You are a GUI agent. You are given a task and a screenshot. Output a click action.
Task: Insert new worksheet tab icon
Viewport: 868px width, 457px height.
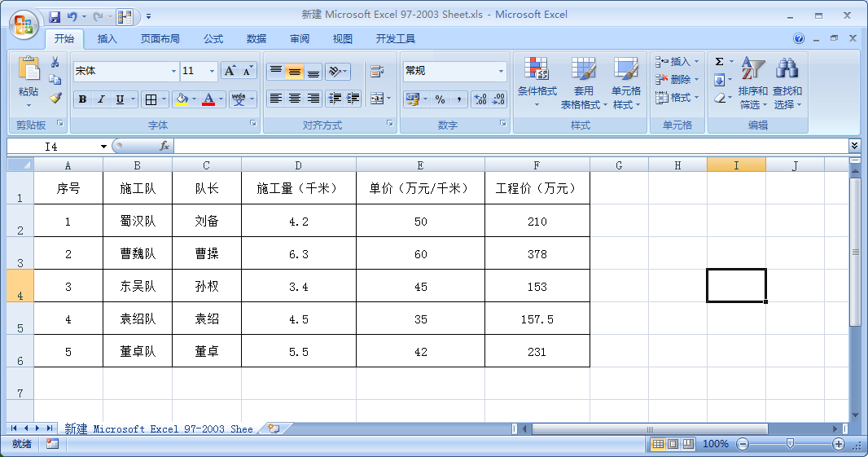(x=274, y=428)
